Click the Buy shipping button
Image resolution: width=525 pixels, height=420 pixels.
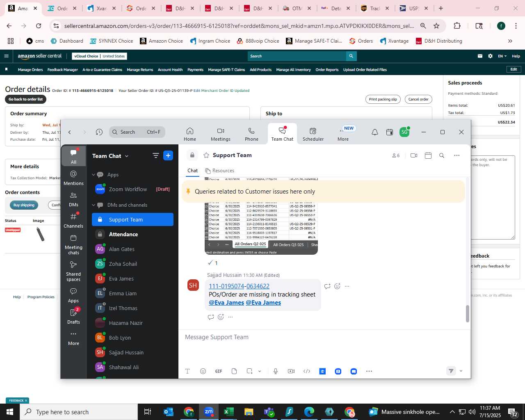[x=24, y=205]
